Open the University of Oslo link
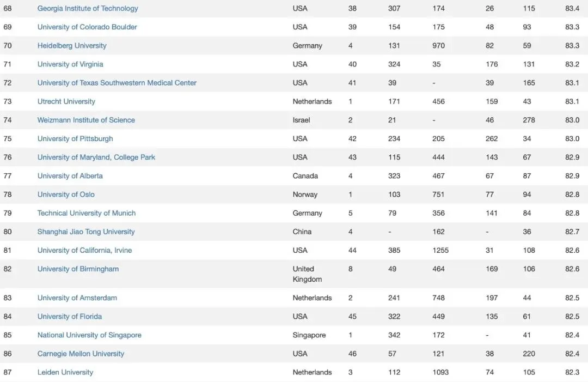Viewport: 588px width, 382px height. (x=66, y=195)
